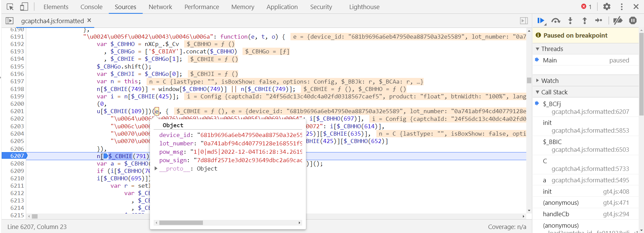Switch to the Network tab
Image resolution: width=644 pixels, height=233 pixels.
pyautogui.click(x=160, y=7)
